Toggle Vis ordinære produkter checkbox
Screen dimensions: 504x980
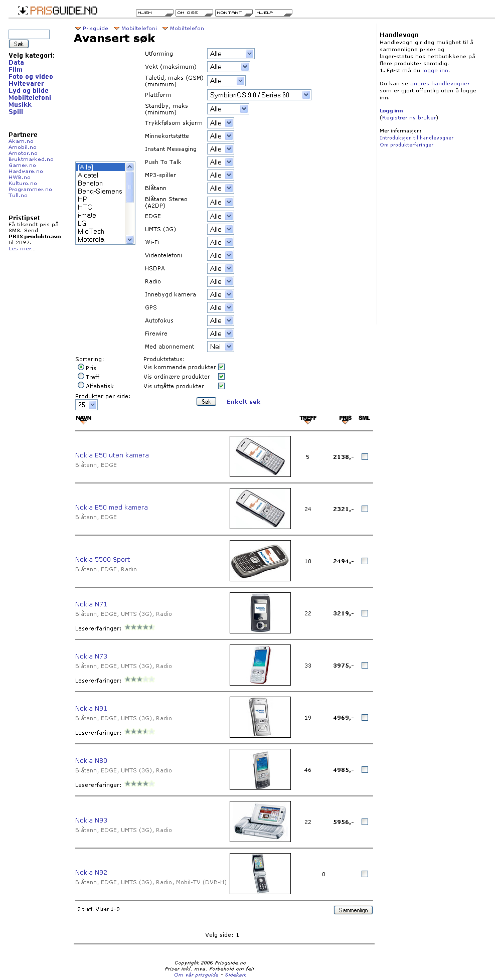point(222,377)
